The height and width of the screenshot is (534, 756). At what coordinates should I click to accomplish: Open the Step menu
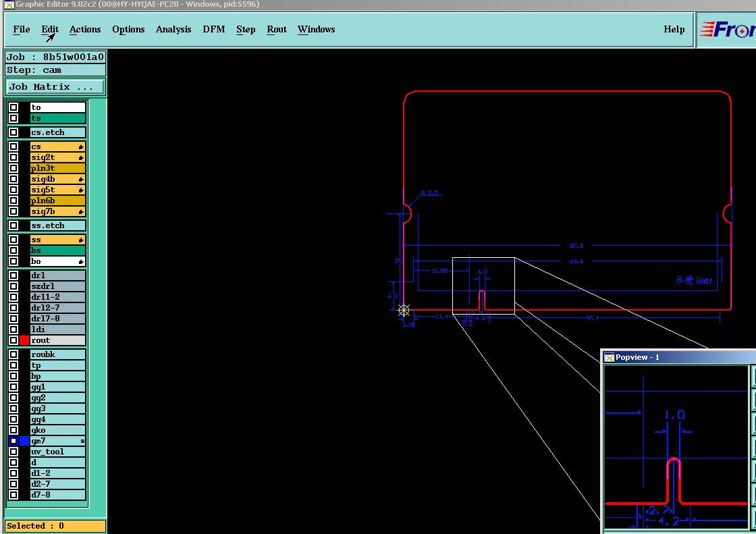(246, 30)
